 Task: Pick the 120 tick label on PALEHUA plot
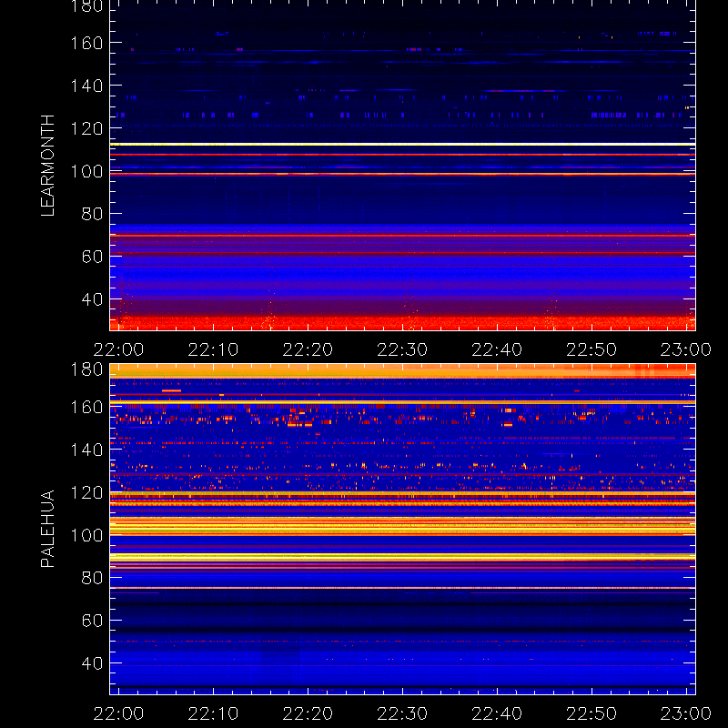[x=86, y=492]
